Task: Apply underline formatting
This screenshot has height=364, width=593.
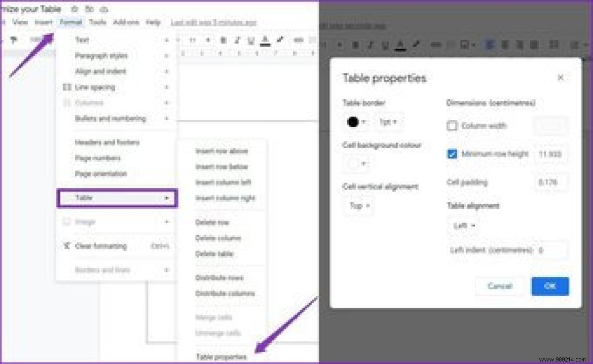Action: pos(250,41)
